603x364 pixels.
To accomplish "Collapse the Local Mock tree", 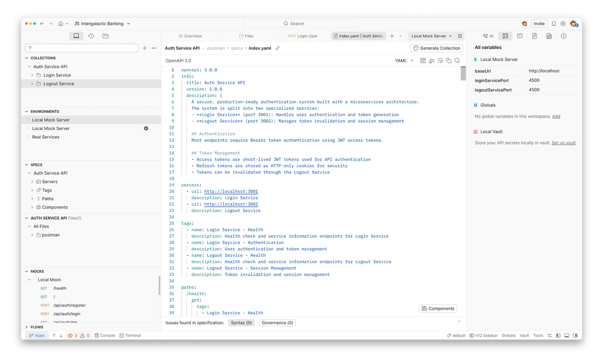I will (x=29, y=280).
